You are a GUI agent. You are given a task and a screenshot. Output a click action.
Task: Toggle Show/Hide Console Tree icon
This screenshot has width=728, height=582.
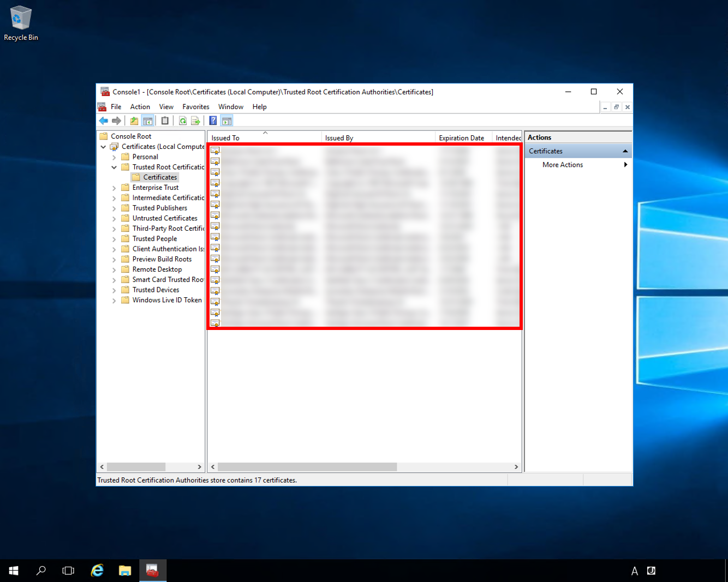[x=148, y=121]
